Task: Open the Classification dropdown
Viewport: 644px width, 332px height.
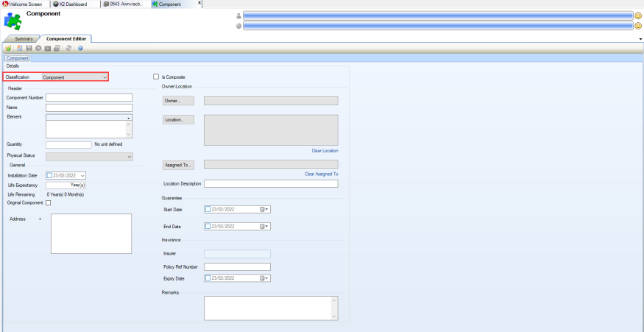Action: 105,77
